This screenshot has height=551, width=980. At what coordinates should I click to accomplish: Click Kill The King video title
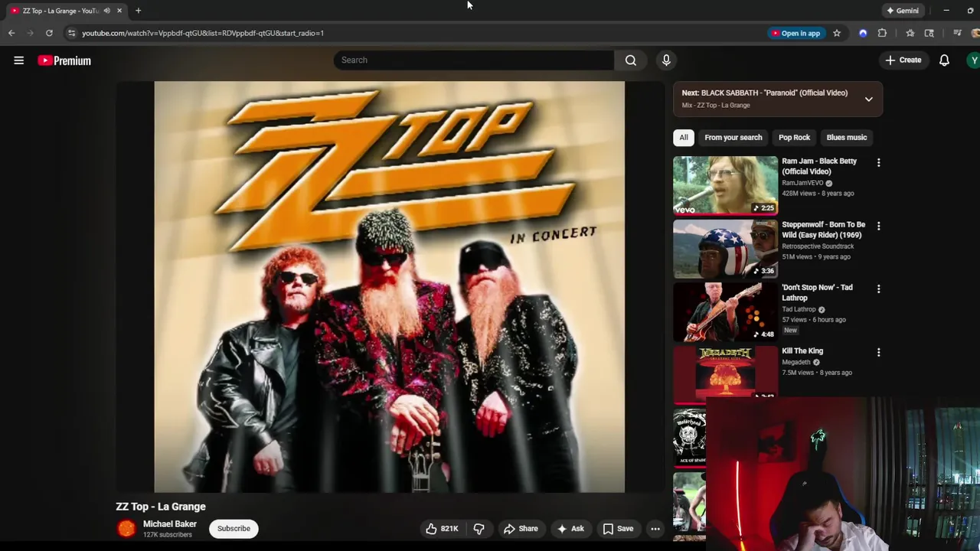pos(802,350)
